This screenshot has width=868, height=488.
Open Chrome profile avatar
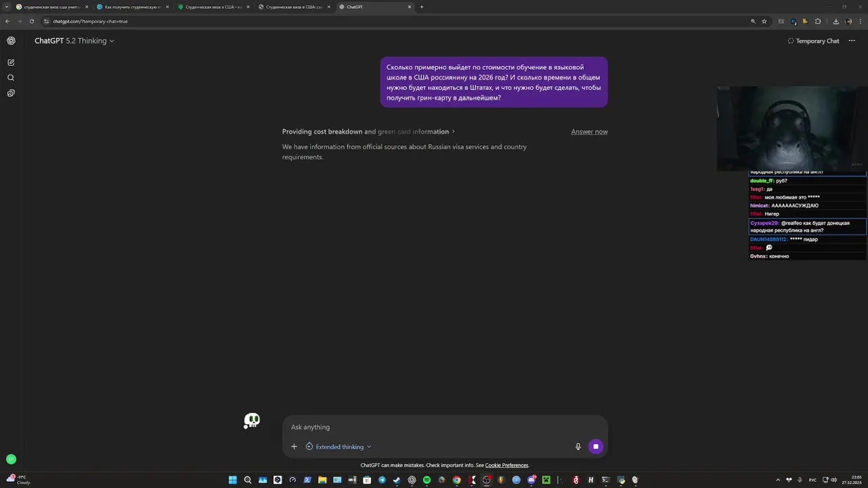(848, 21)
